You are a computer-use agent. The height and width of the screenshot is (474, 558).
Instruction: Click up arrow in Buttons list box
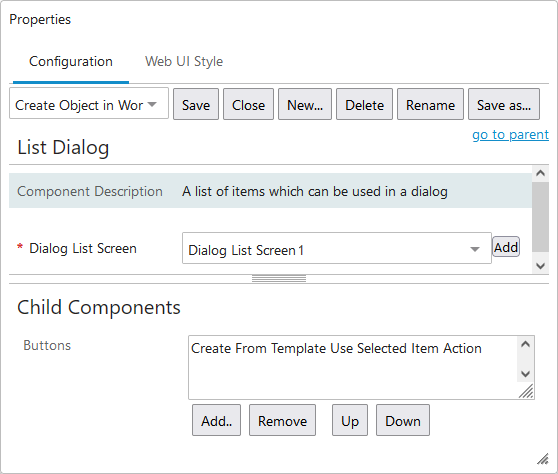525,344
